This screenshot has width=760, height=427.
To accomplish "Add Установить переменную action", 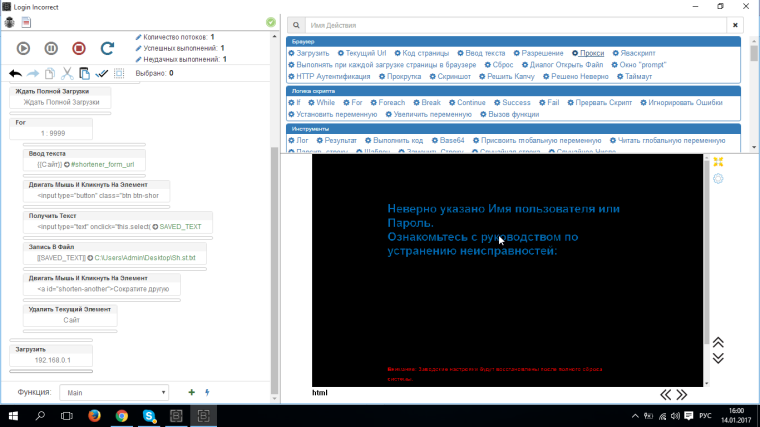I will coord(333,114).
